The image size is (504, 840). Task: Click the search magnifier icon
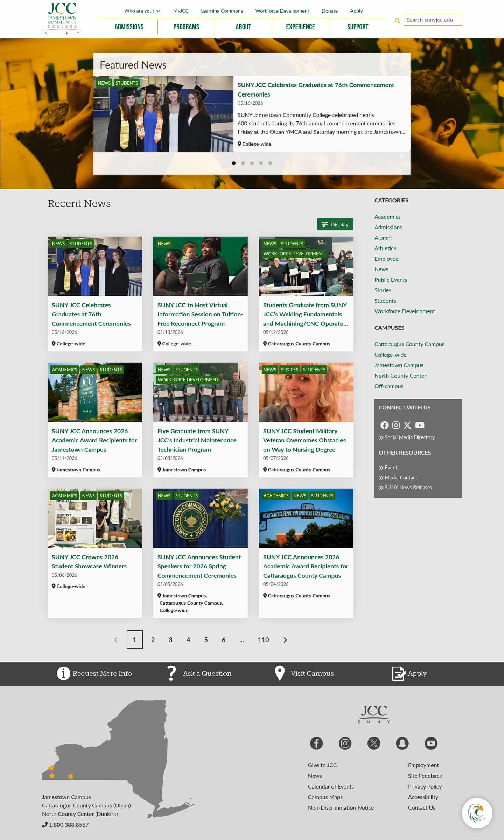point(397,21)
